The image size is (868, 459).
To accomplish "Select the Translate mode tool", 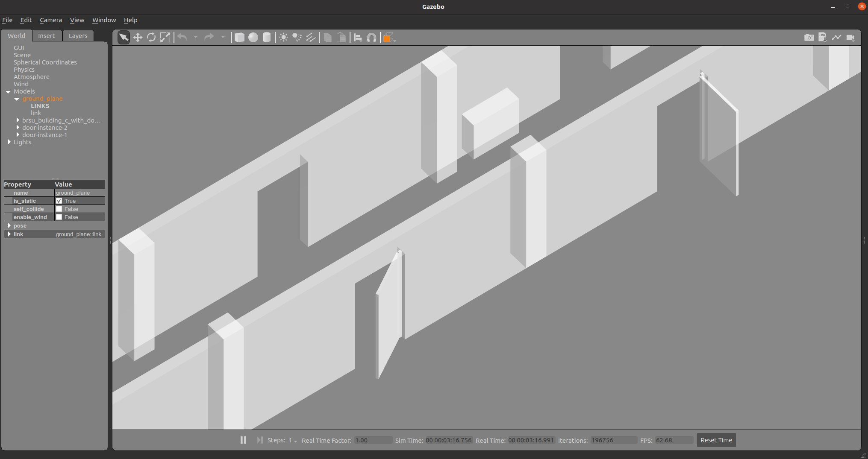I will click(x=138, y=38).
